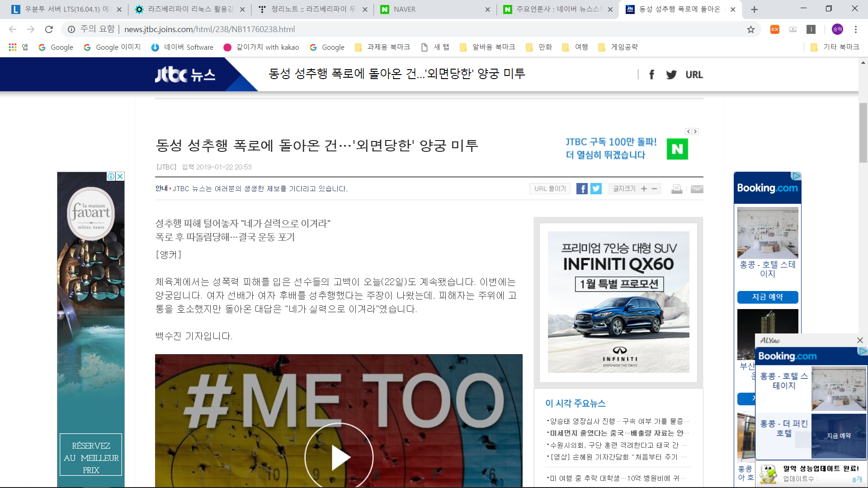Switch to the 우분투 서버 LTS tab
Screen dimensions: 868x488
pyautogui.click(x=66, y=9)
